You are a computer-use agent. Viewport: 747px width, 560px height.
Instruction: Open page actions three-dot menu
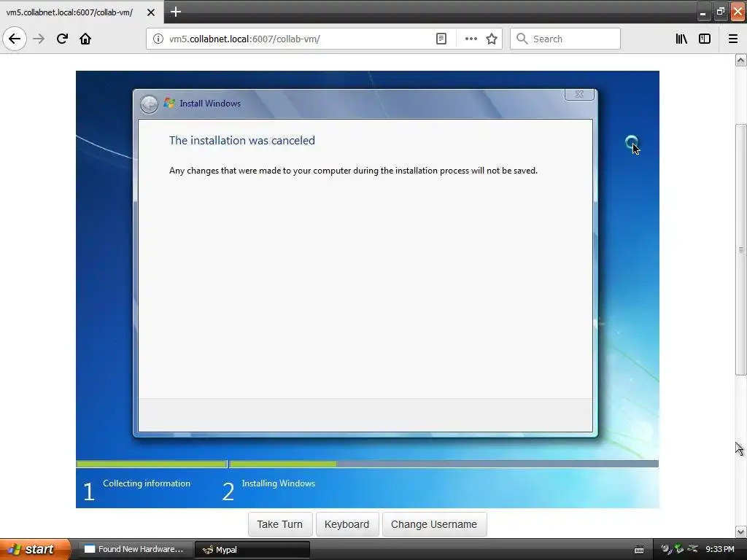tap(471, 39)
